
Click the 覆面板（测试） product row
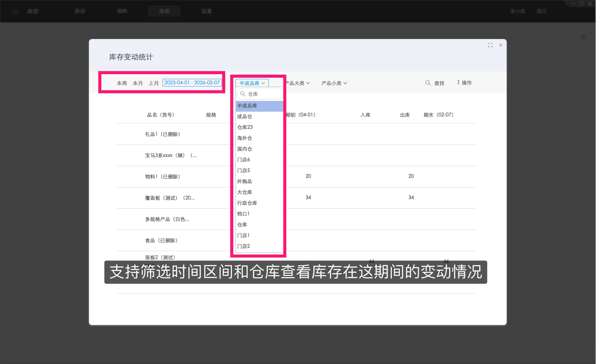click(x=170, y=198)
